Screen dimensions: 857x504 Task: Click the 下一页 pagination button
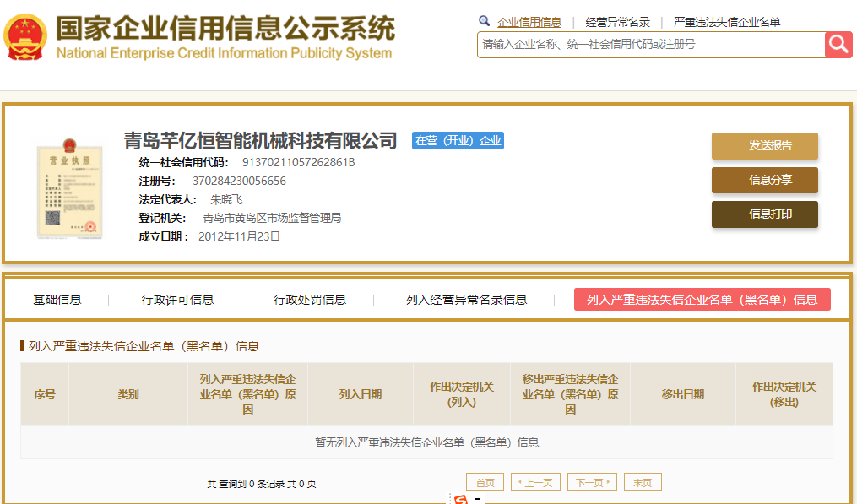593,482
